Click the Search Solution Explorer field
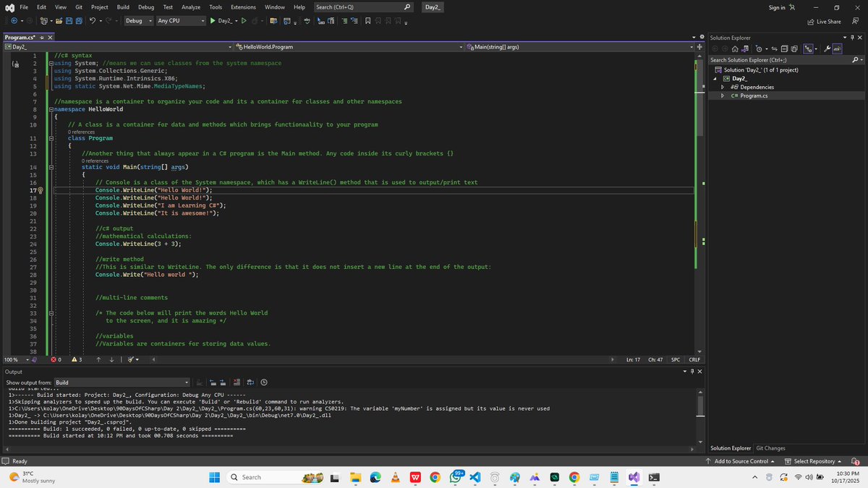This screenshot has width=868, height=488. point(787,59)
